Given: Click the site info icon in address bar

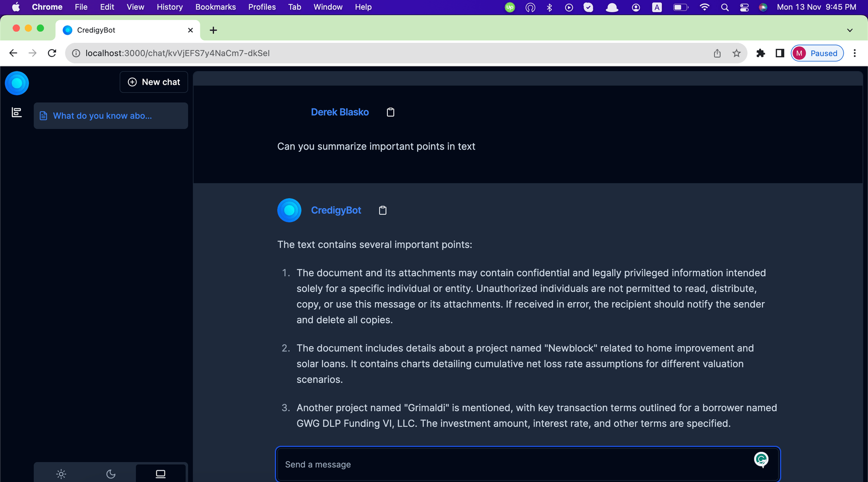Looking at the screenshot, I should 76,53.
